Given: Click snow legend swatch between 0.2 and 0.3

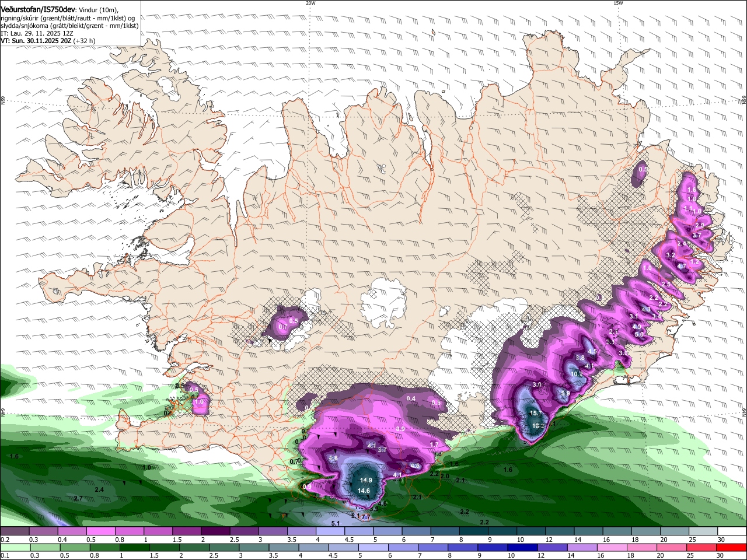Looking at the screenshot, I should click(x=15, y=530).
